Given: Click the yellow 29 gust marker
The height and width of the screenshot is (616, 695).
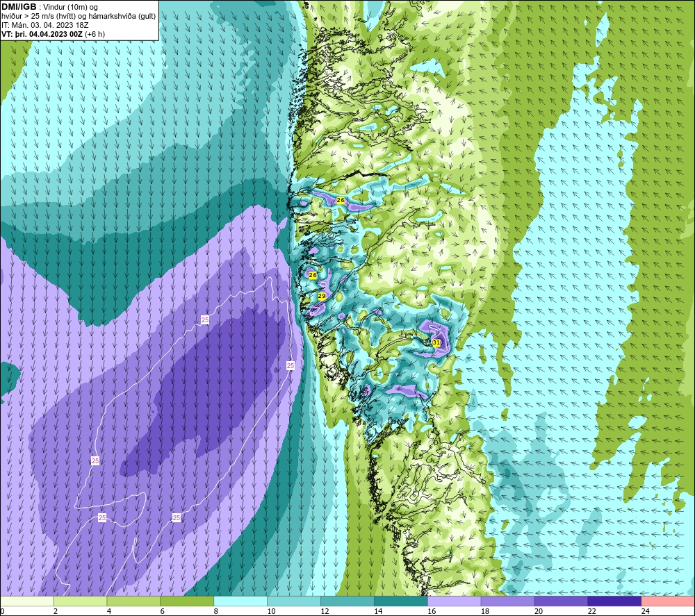Looking at the screenshot, I should pyautogui.click(x=322, y=296).
